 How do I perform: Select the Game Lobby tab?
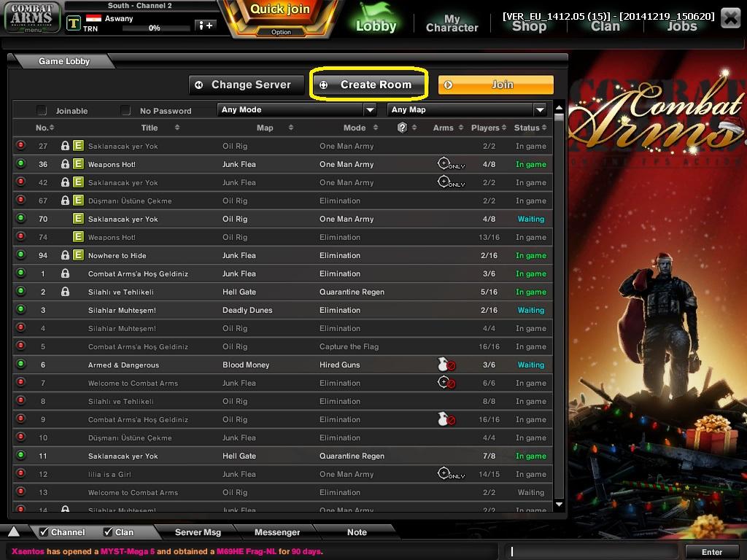(64, 61)
